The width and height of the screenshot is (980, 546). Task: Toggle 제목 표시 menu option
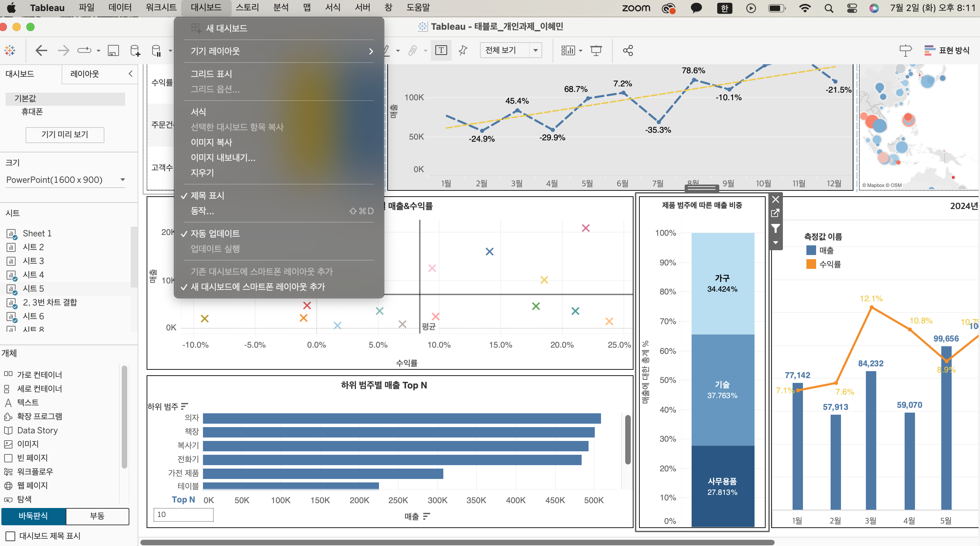point(207,196)
